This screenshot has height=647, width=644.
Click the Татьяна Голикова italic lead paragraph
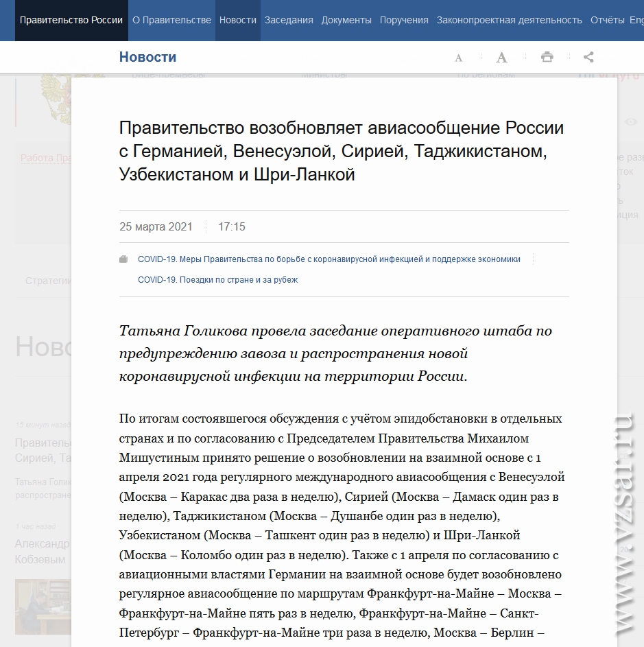click(x=335, y=353)
